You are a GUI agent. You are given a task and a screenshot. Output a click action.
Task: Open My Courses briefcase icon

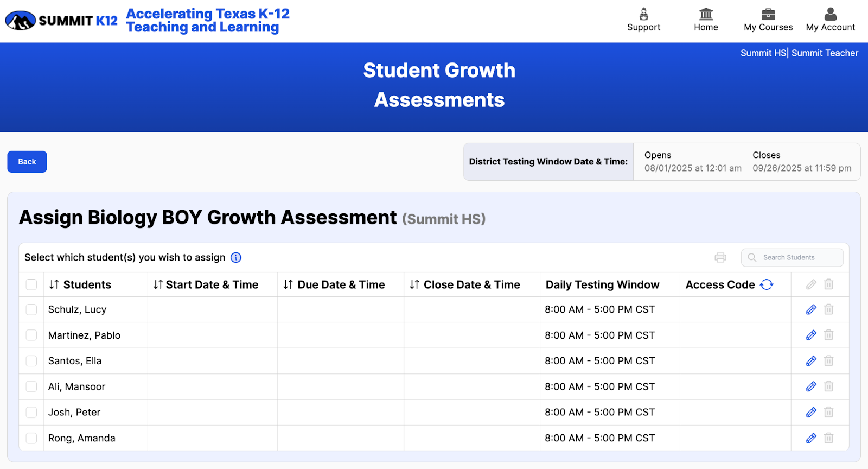click(768, 14)
